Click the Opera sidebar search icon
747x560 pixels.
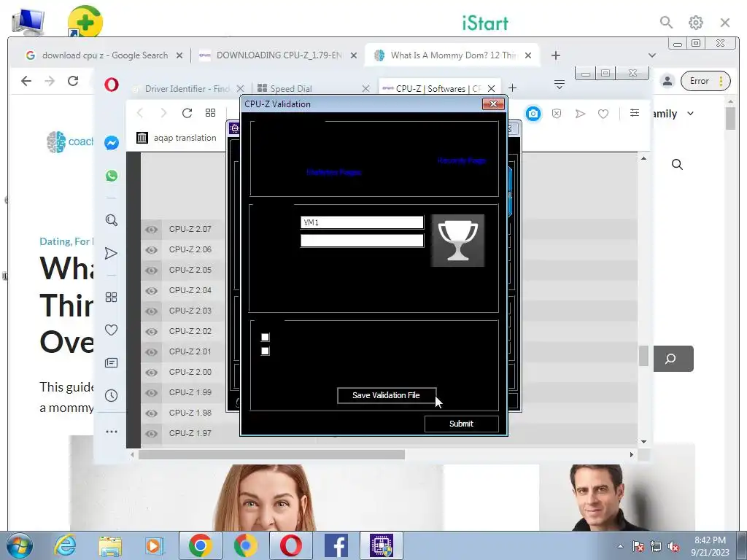coord(112,220)
